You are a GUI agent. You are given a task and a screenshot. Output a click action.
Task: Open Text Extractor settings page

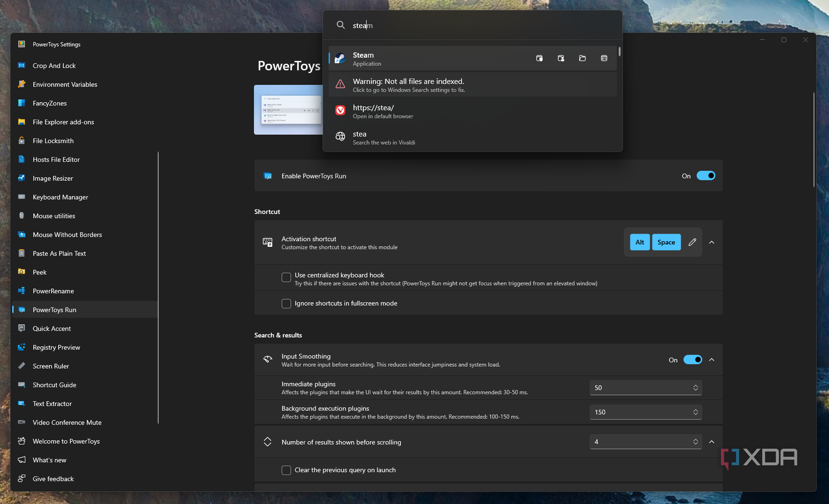coord(84,404)
